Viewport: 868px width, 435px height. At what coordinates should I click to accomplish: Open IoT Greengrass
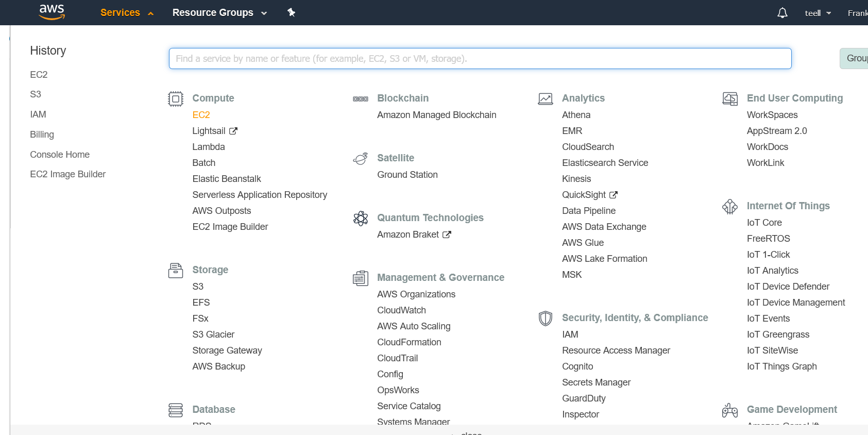[778, 334]
